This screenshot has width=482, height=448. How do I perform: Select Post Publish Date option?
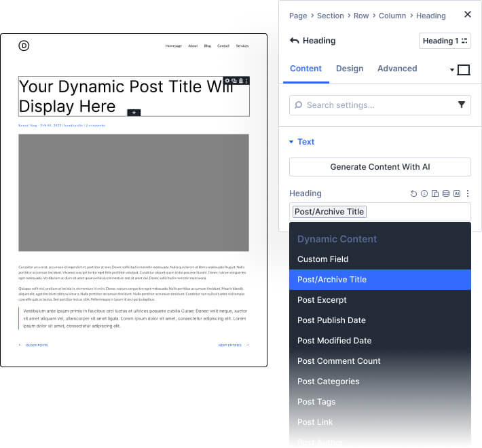tap(380, 320)
